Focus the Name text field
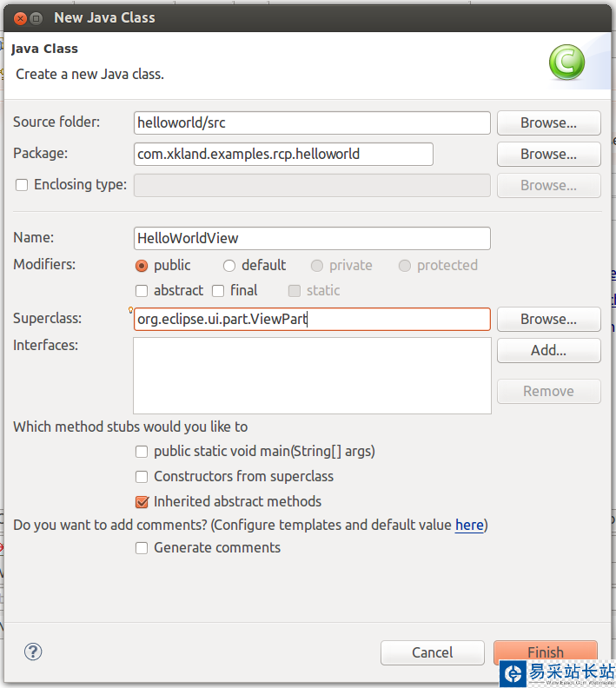 click(x=312, y=238)
